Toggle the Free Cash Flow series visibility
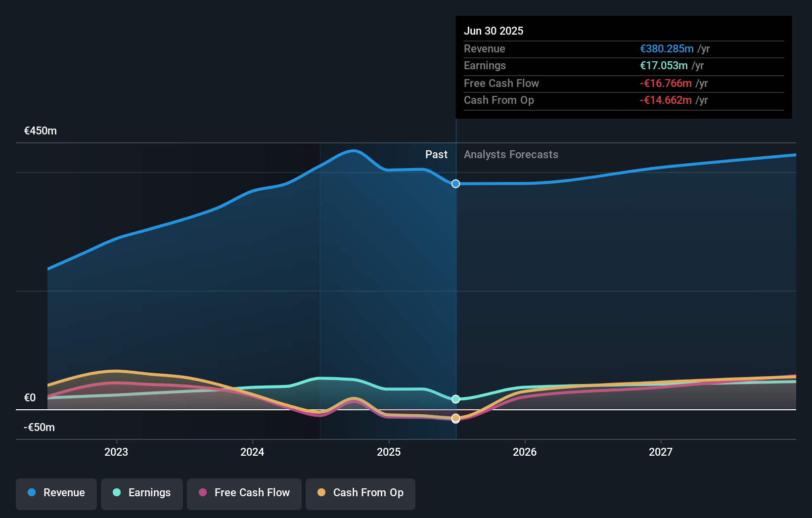812x518 pixels. click(244, 493)
